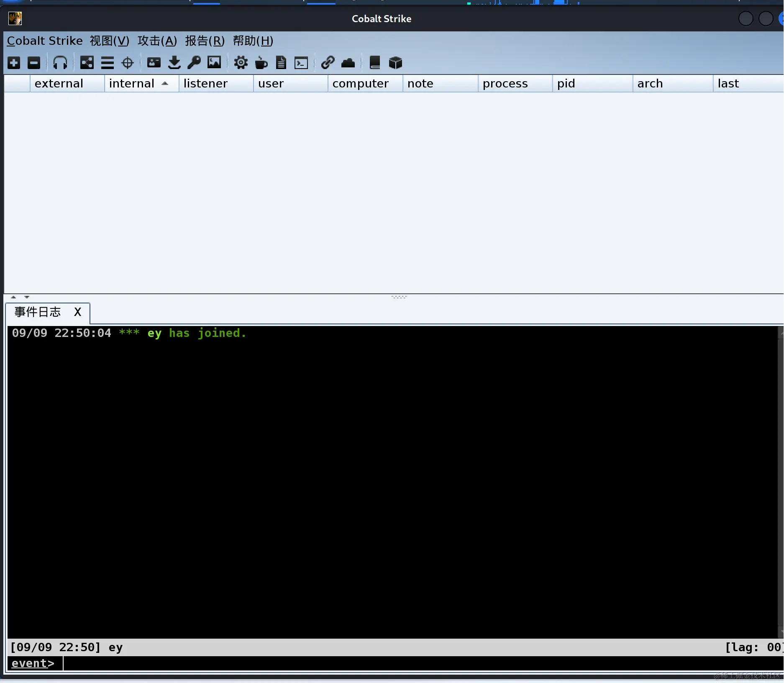
Task: Click the Connect to team server plus icon
Action: pyautogui.click(x=14, y=63)
